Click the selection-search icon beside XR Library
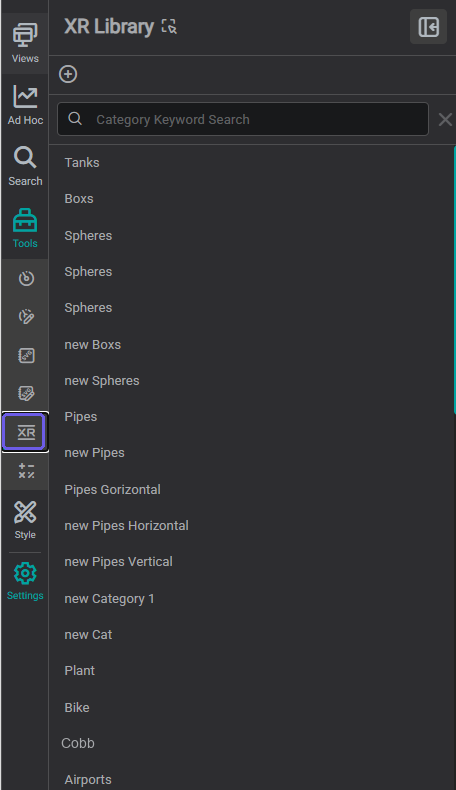This screenshot has height=790, width=456. [x=169, y=26]
